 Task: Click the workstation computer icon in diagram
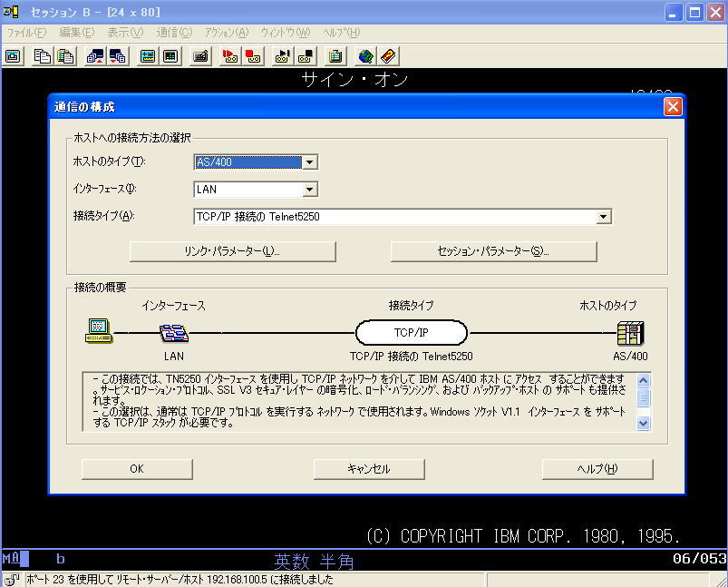pyautogui.click(x=99, y=331)
